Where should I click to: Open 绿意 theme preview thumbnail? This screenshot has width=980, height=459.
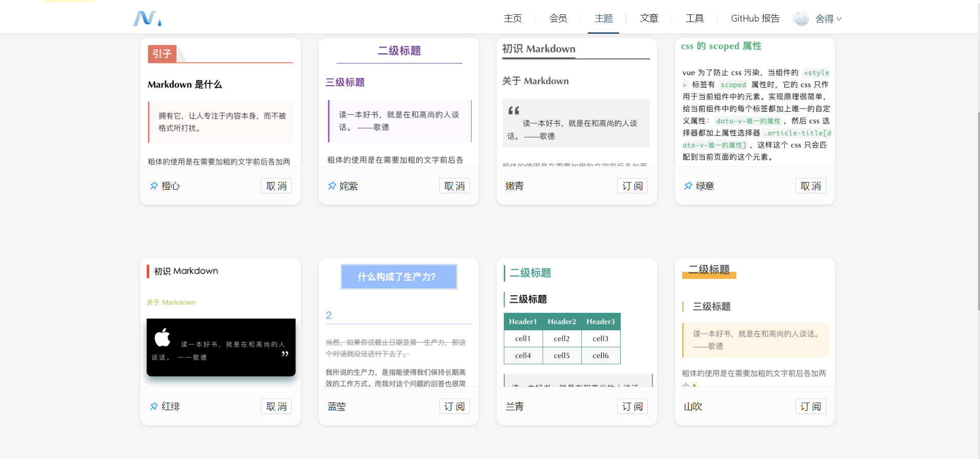tap(755, 103)
